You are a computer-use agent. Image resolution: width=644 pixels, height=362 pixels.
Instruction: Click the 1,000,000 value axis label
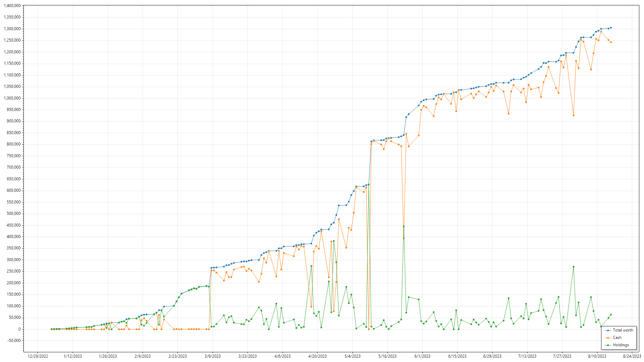pos(12,98)
